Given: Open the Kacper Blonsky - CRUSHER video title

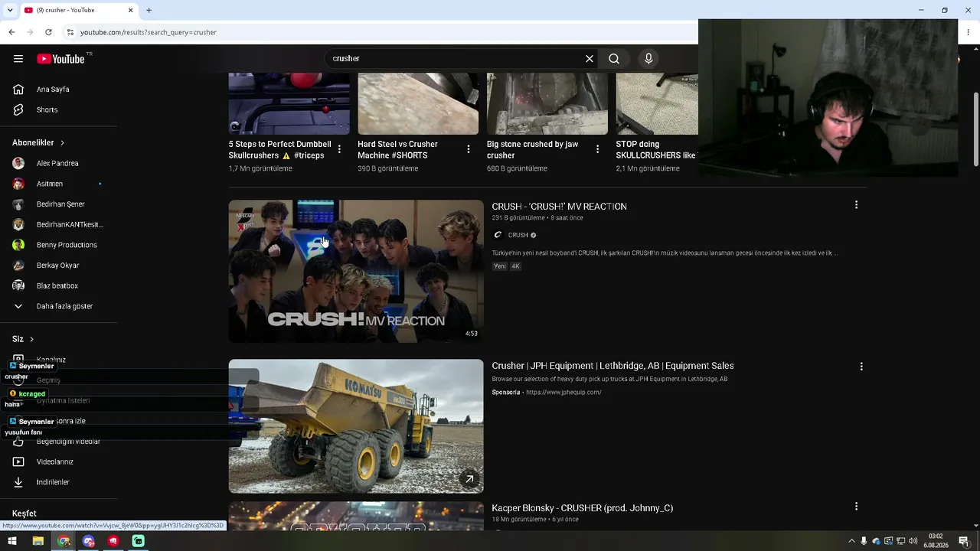Looking at the screenshot, I should pos(582,508).
